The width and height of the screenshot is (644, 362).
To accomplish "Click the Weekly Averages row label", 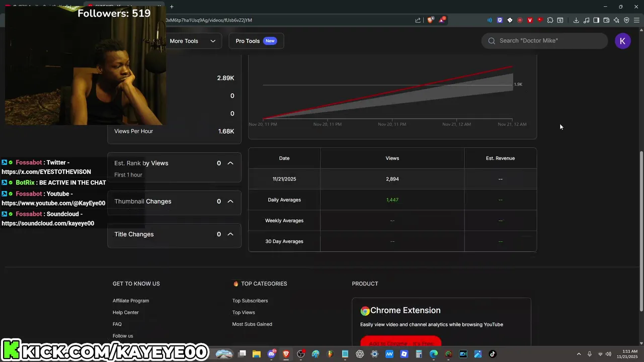I will pyautogui.click(x=284, y=221).
